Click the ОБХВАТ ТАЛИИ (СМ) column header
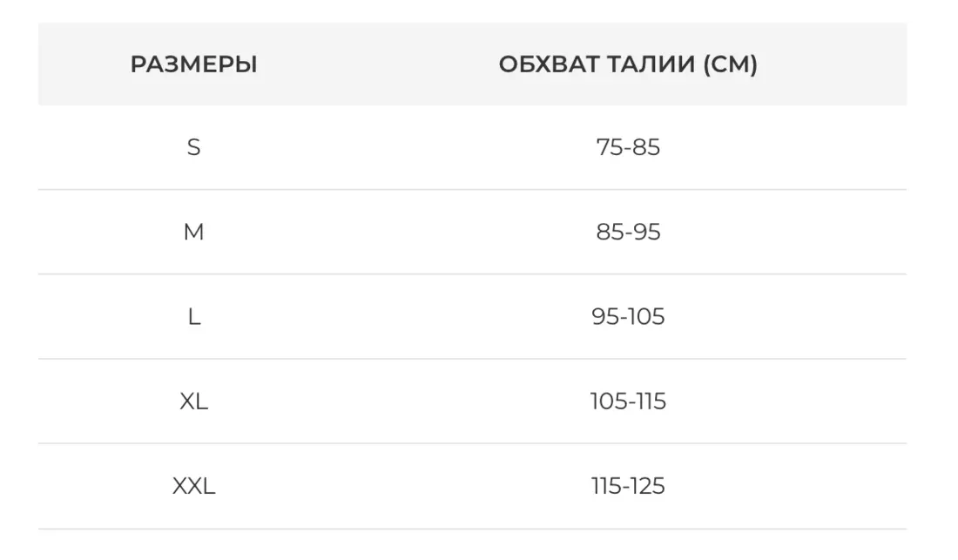Screen dimensions: 958x560 pyautogui.click(x=627, y=64)
